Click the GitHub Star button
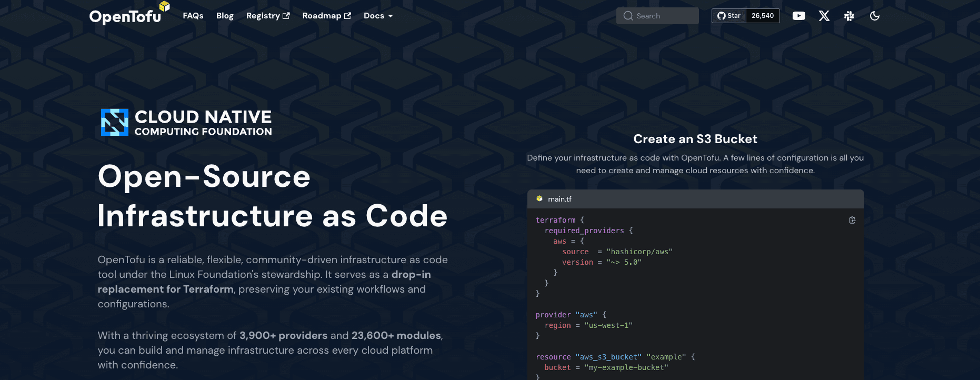 [x=729, y=16]
